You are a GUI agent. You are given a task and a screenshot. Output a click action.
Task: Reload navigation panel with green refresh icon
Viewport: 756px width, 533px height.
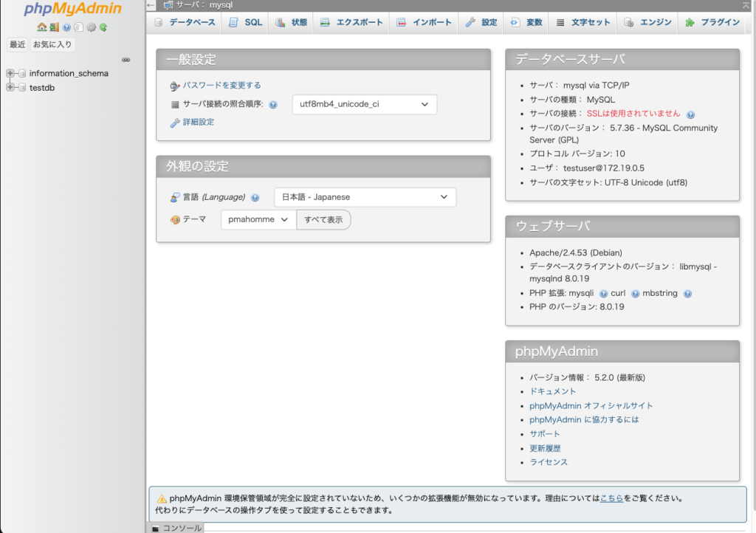[103, 27]
